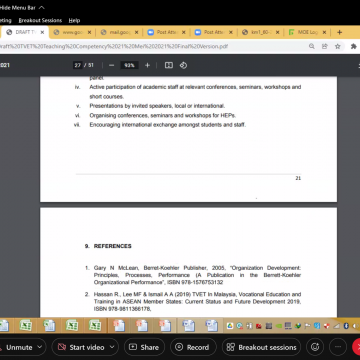
Task: Rotate the PDF document counterclockwise
Action: click(x=183, y=65)
